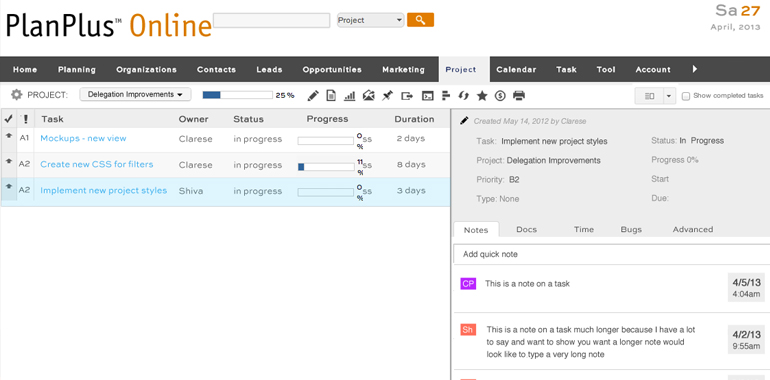Open the Contacts menu
The height and width of the screenshot is (380, 770).
click(x=217, y=70)
